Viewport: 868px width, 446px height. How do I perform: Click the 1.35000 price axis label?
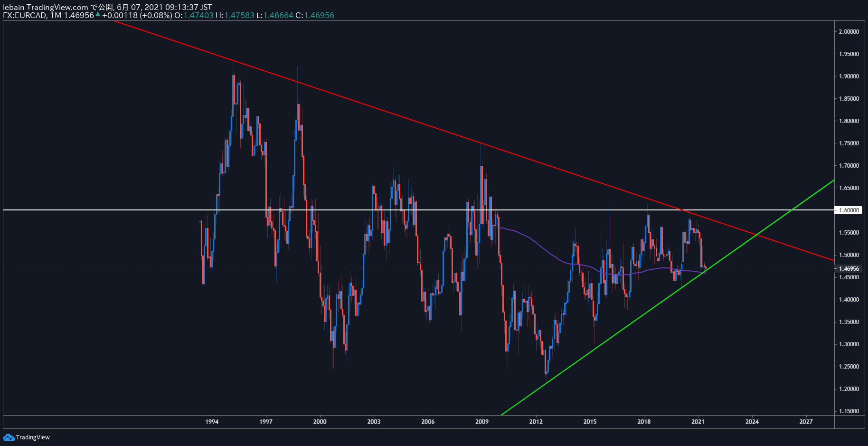tap(849, 322)
